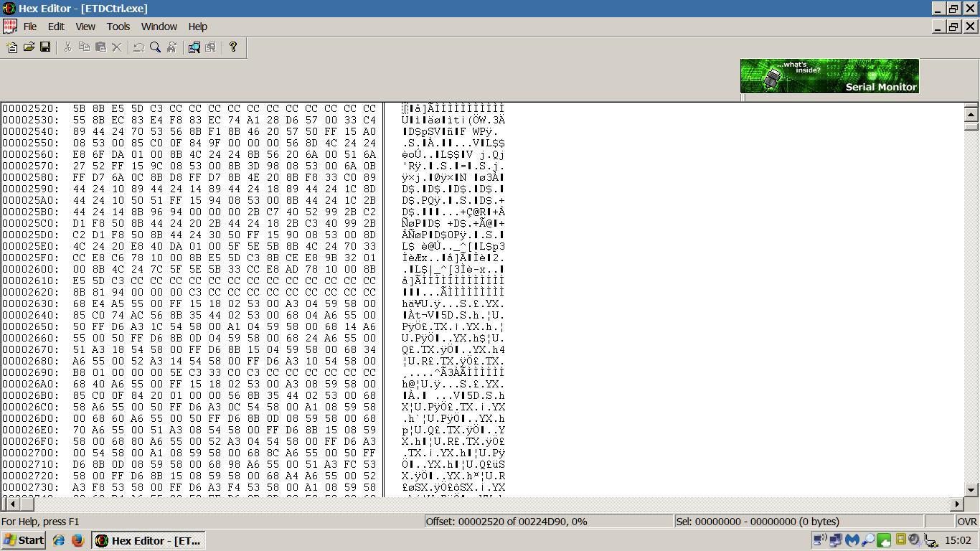The image size is (980, 551).
Task: Click address 00002700 in the offset column
Action: point(30,453)
